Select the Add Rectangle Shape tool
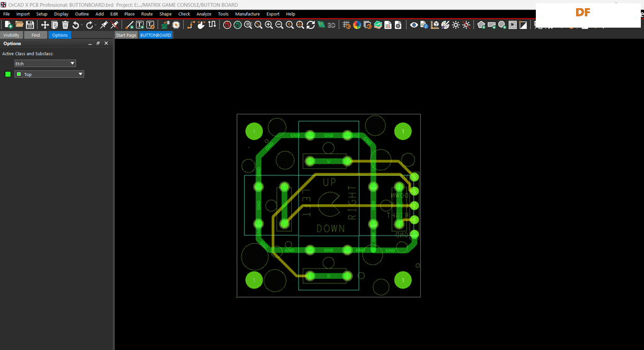Viewport: 644px width, 350px height. (492, 25)
